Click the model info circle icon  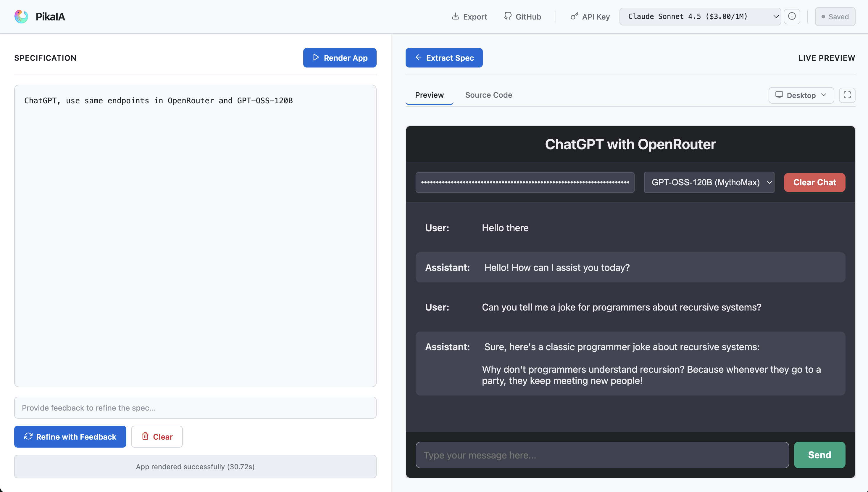tap(792, 16)
